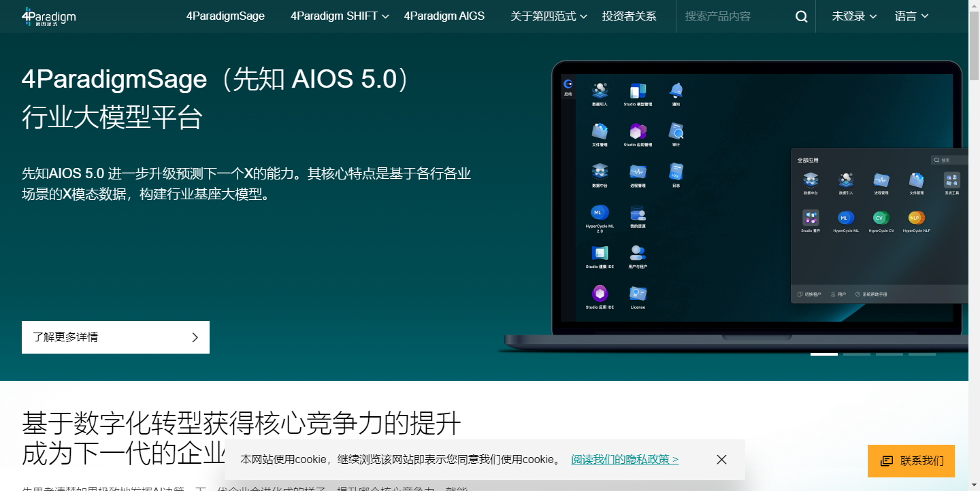Open the 4ParadigmSage nav item

tap(225, 16)
